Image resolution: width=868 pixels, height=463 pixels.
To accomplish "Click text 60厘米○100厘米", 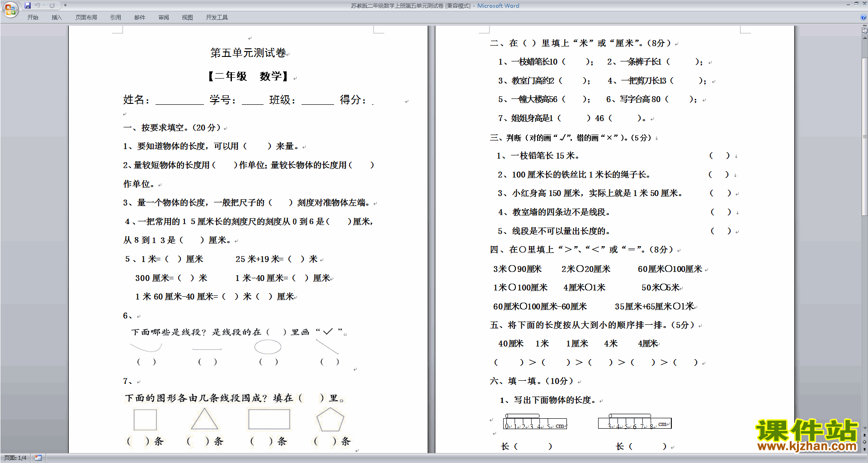I will (x=670, y=269).
